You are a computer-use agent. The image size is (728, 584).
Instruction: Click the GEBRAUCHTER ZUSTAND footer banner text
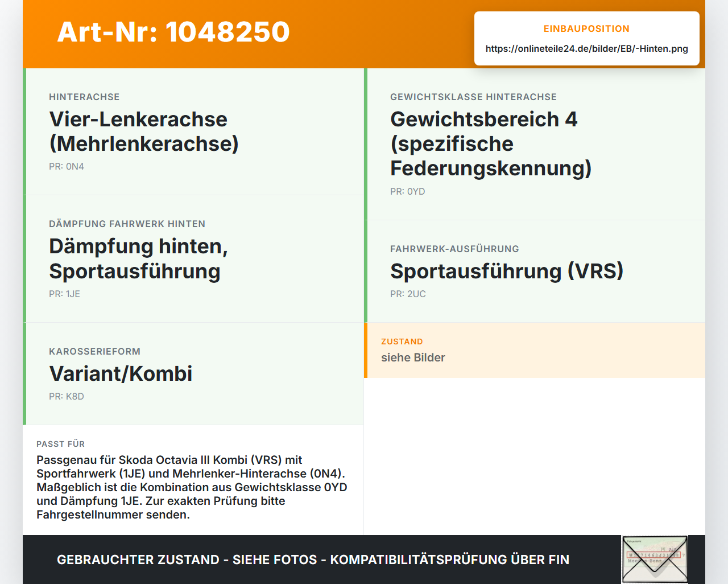[x=313, y=560]
